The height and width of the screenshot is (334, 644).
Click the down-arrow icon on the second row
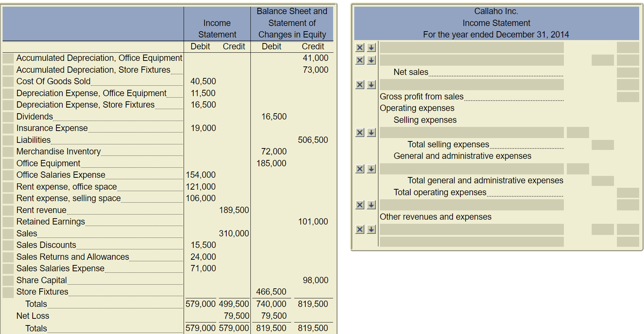pos(371,60)
